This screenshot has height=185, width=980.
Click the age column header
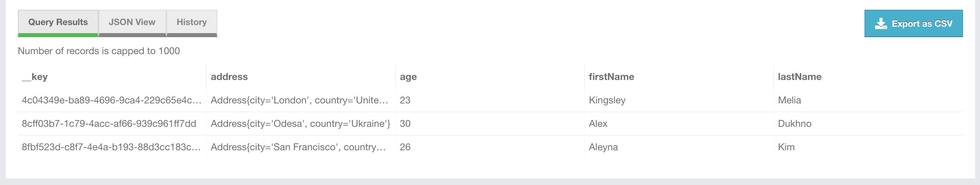[408, 77]
